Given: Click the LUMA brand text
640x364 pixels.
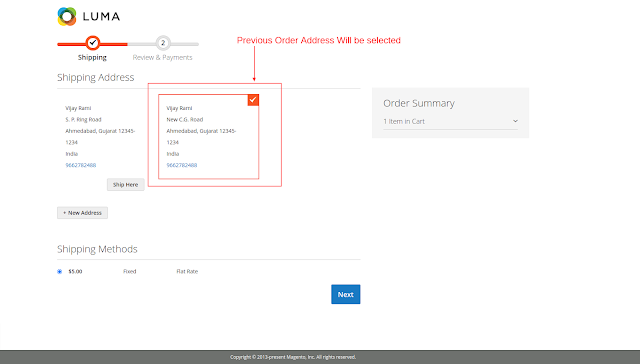Looking at the screenshot, I should point(101,16).
